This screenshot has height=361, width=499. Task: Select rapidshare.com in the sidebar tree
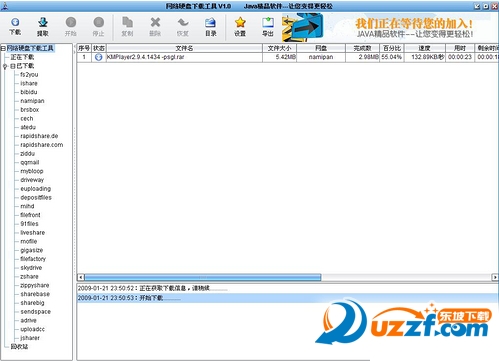pyautogui.click(x=42, y=145)
